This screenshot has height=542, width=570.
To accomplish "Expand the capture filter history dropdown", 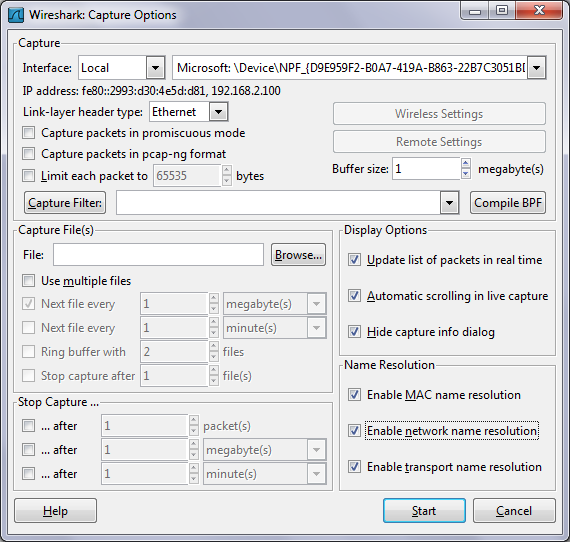I will click(449, 202).
